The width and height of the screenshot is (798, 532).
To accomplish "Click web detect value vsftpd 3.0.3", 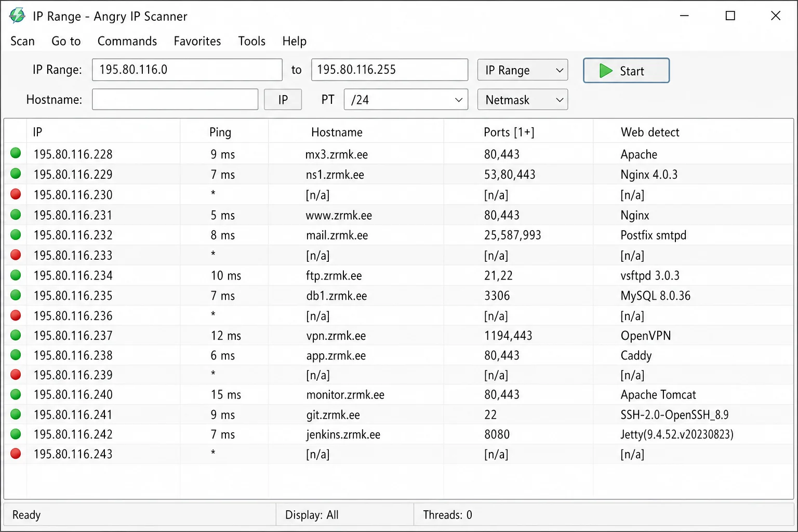I will (x=650, y=276).
